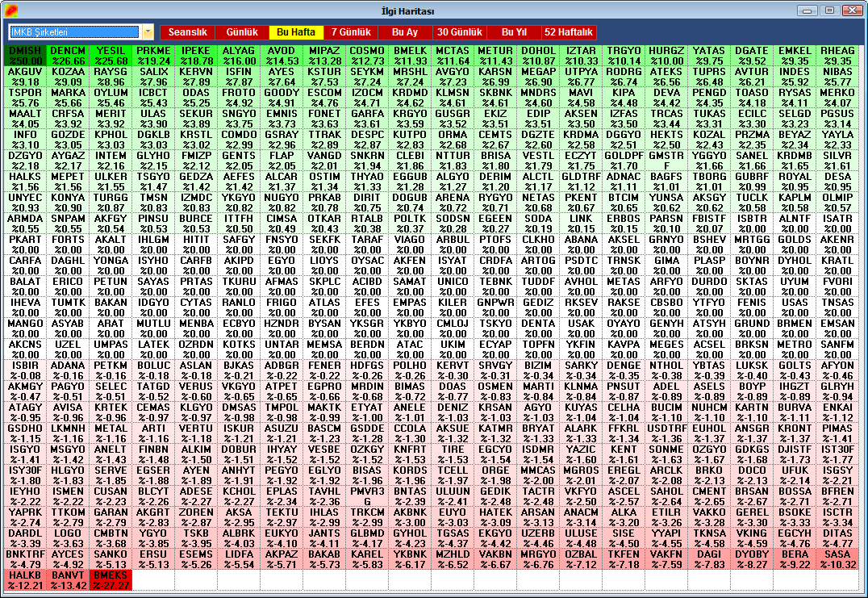This screenshot has height=598, width=868.
Task: Switch to the Seanslık period tab
Action: point(188,32)
